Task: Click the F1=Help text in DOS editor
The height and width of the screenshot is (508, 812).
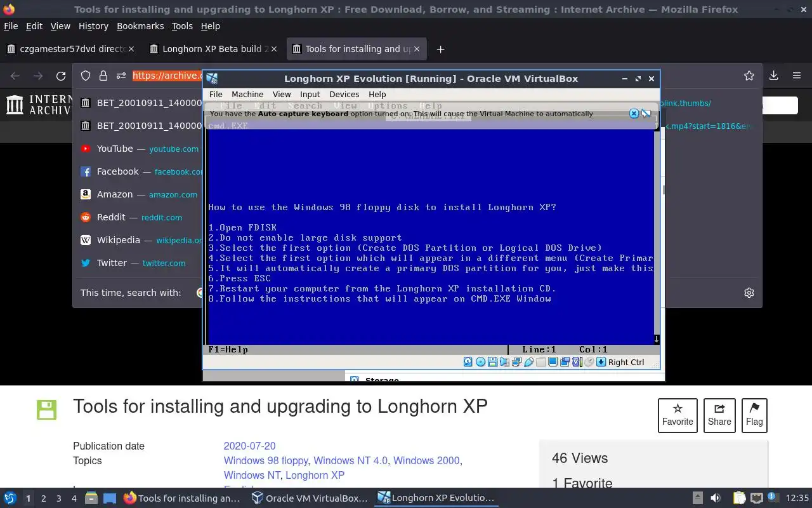Action: click(228, 349)
